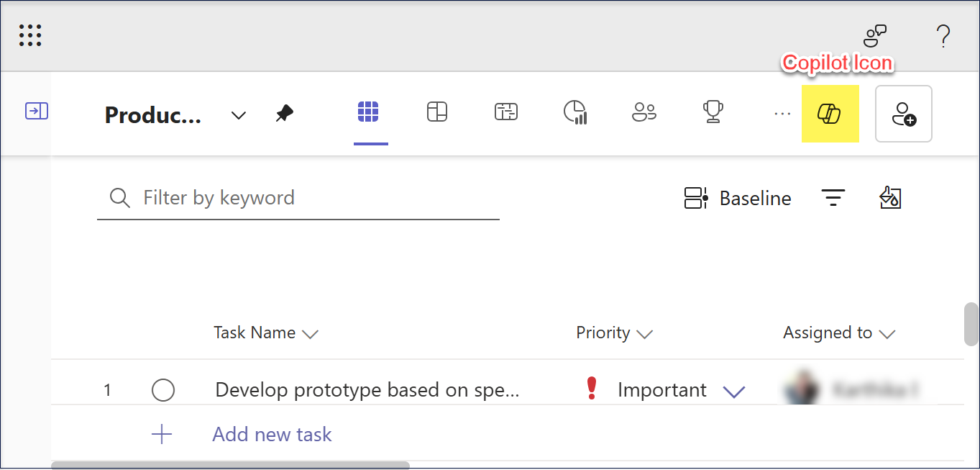
Task: Switch to the Board view icon
Action: 436,112
